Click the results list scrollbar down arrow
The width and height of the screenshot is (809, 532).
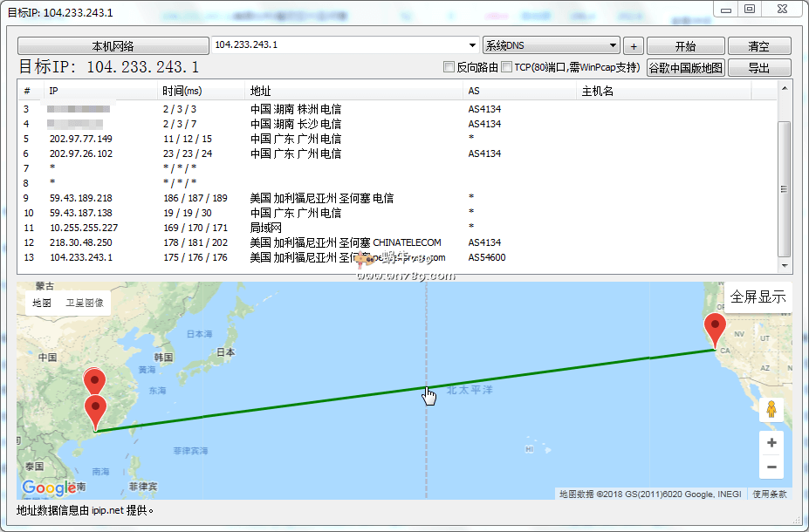784,265
